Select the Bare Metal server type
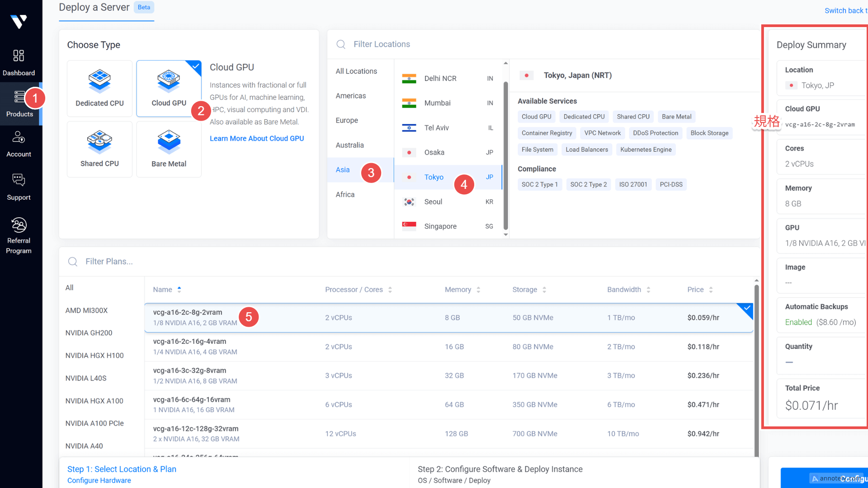 (x=169, y=149)
